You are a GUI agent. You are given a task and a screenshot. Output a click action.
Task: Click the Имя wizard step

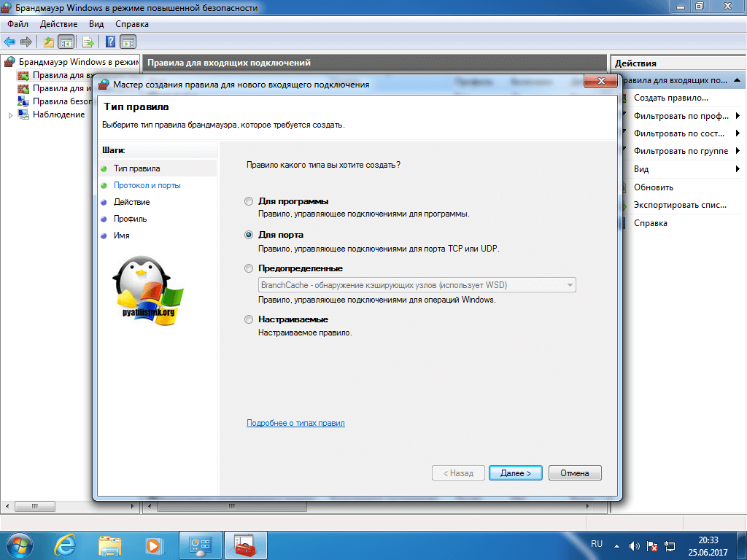click(x=122, y=236)
